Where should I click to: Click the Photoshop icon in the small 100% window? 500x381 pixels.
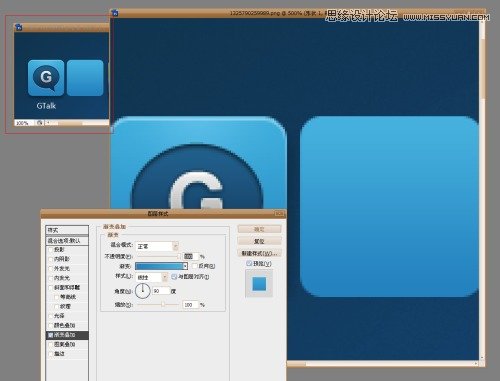tap(19, 27)
